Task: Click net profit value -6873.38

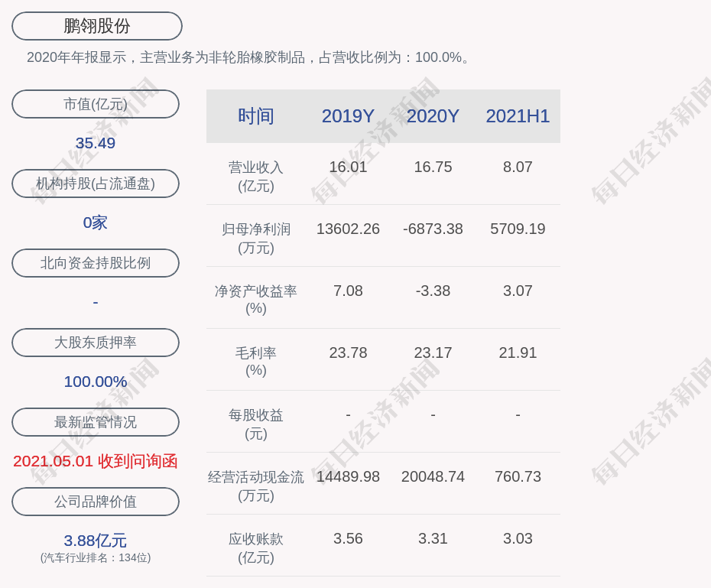Action: tap(433, 229)
